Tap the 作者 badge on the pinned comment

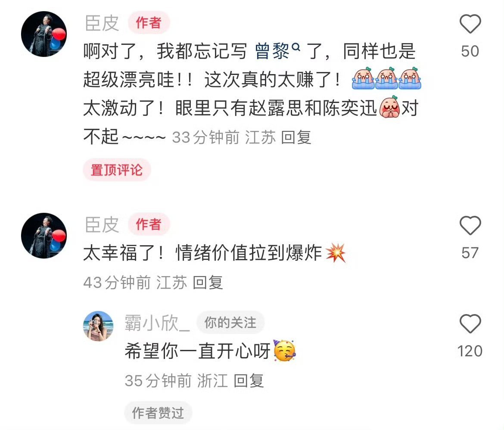(149, 23)
